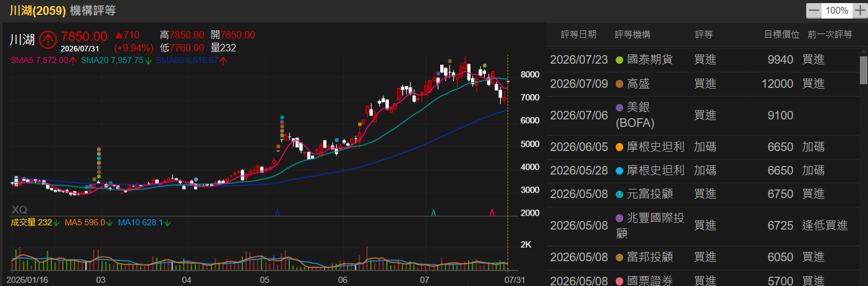Click the 100% zoom level value
868x286 pixels.
tap(836, 11)
